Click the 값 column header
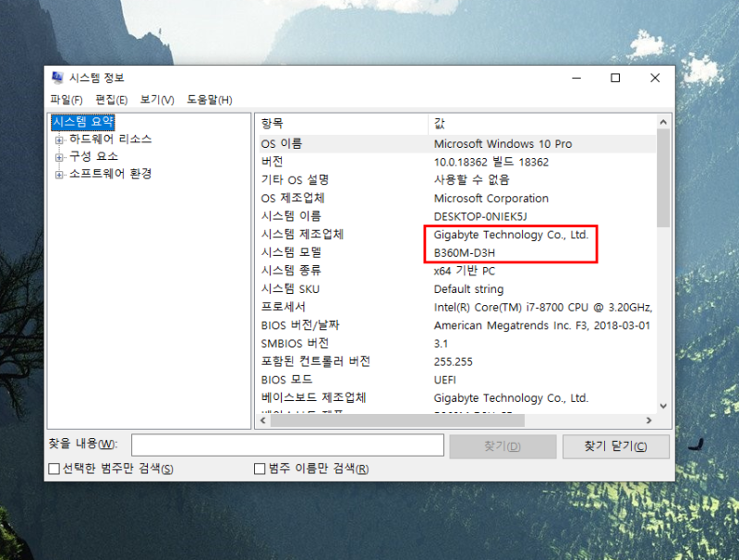The image size is (739, 560). (542, 124)
